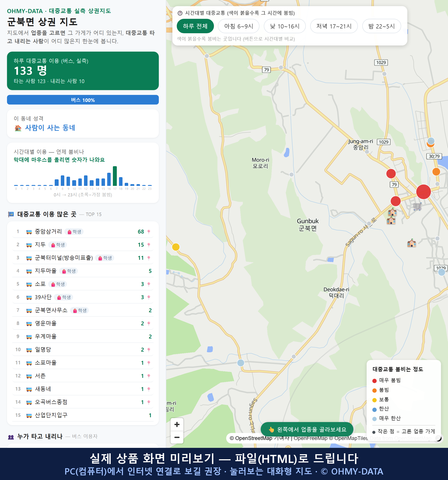
Task: Select the 지두마을 stop name
Action: pyautogui.click(x=46, y=271)
